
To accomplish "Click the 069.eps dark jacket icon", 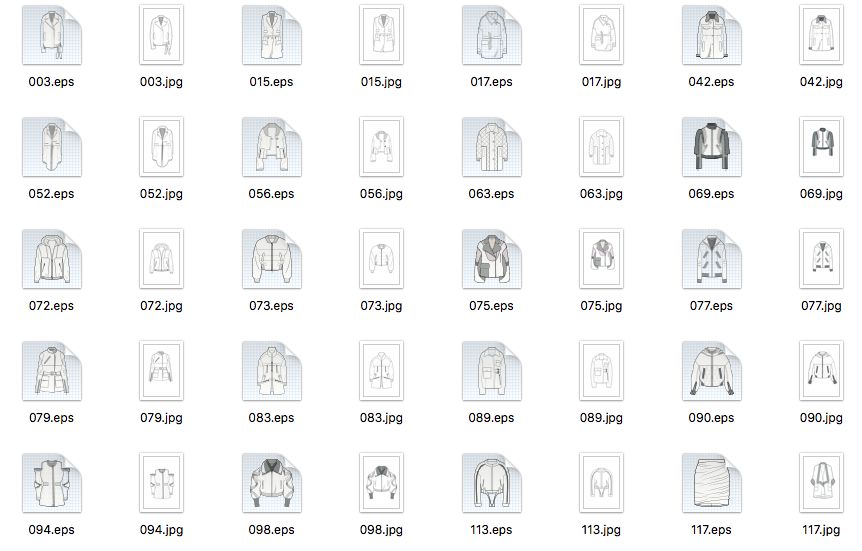I will [711, 147].
